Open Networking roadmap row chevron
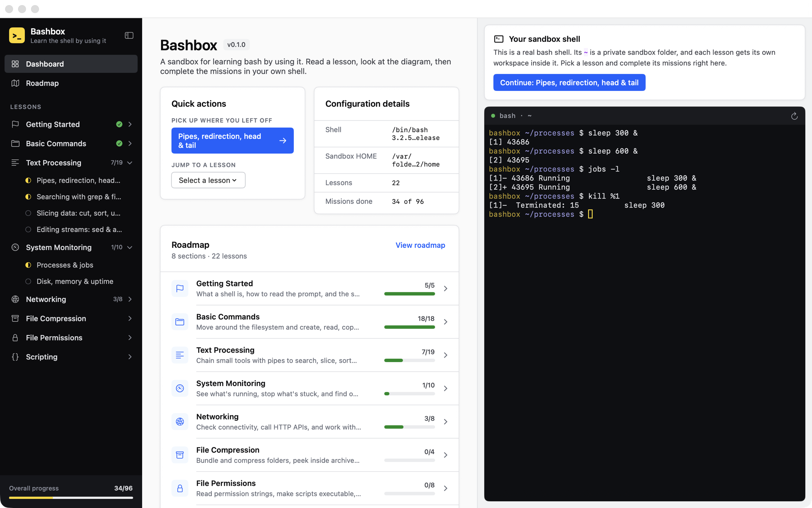The width and height of the screenshot is (812, 508). tap(445, 422)
